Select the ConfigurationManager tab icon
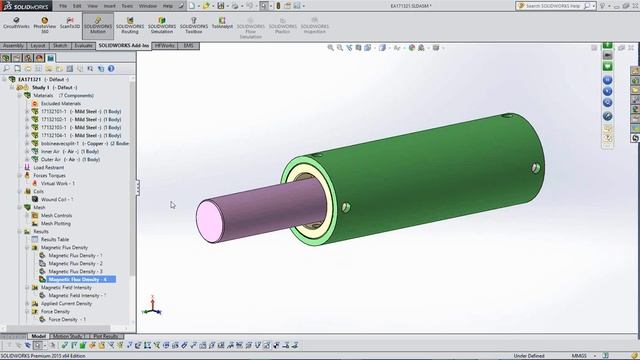 (28, 58)
